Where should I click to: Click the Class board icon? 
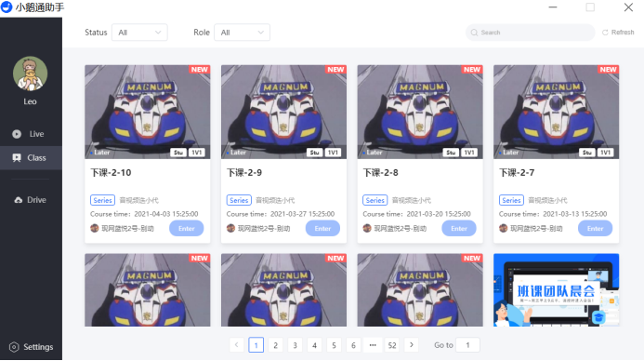coord(17,158)
